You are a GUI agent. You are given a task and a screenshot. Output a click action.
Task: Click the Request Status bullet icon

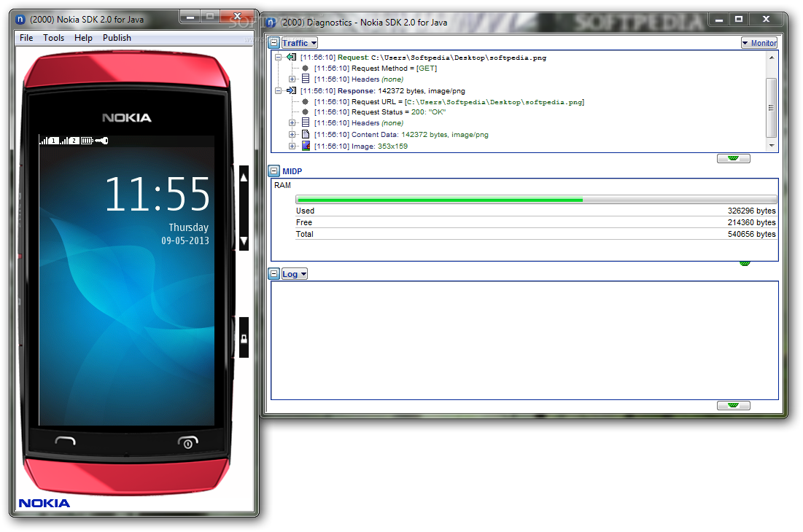pyautogui.click(x=305, y=112)
